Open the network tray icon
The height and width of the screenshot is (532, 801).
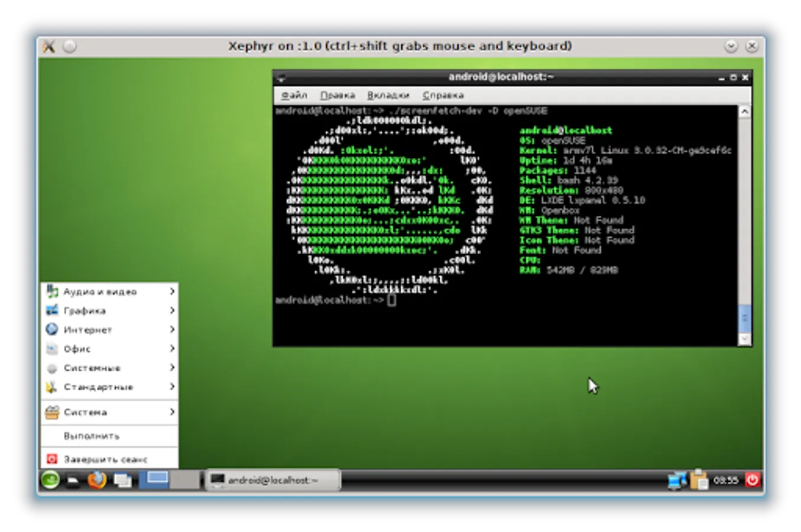pyautogui.click(x=677, y=480)
